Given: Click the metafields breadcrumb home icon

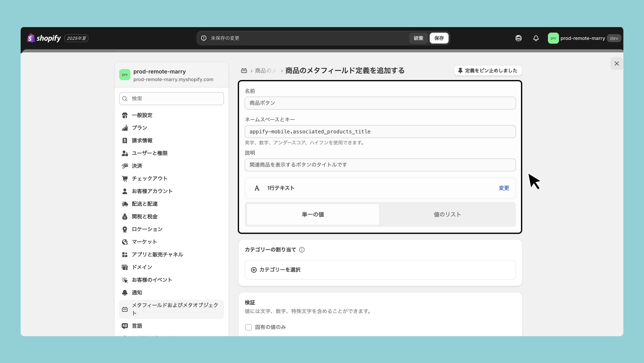Looking at the screenshot, I should tap(244, 71).
